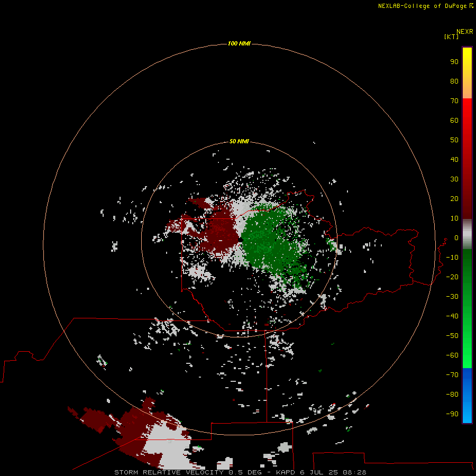Click the 70 value on color scale
The height and width of the screenshot is (476, 476).
point(454,101)
